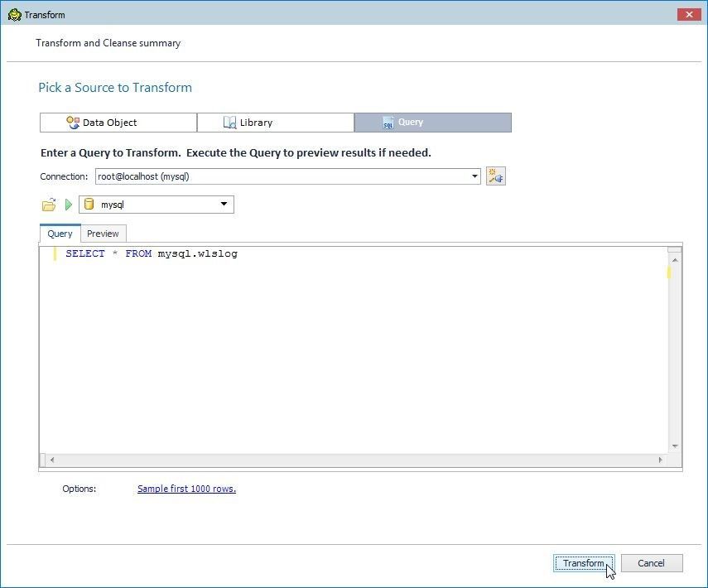
Task: Click the Transform button
Action: (x=584, y=563)
